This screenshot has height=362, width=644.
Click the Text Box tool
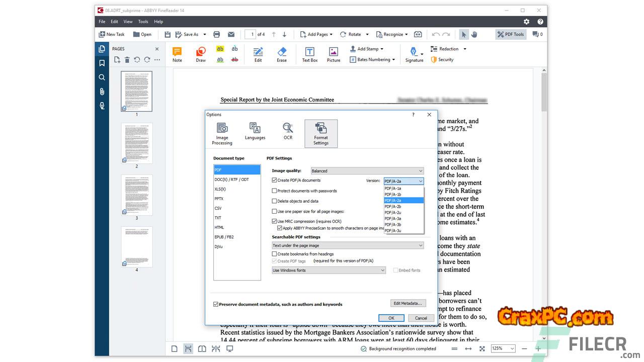pos(309,54)
